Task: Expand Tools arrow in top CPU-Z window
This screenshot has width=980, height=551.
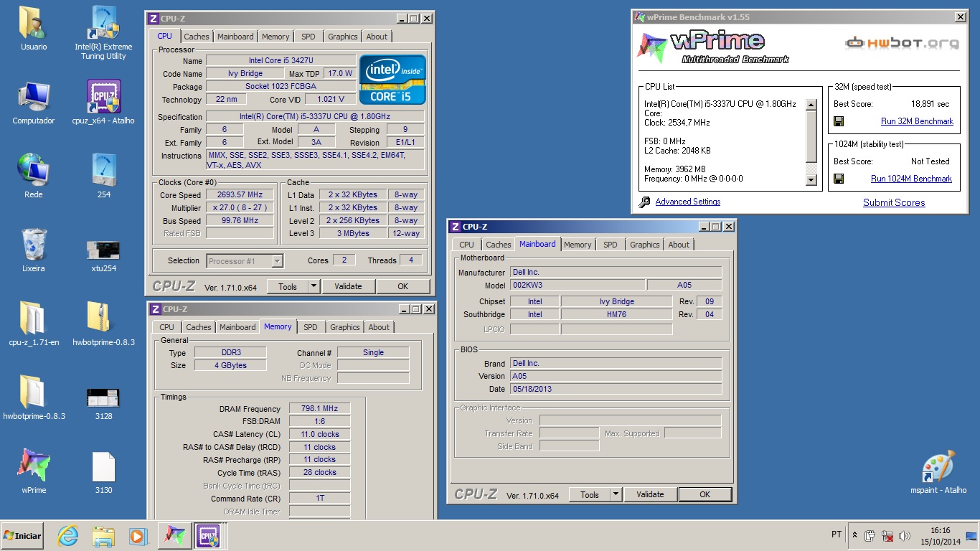Action: pos(314,286)
